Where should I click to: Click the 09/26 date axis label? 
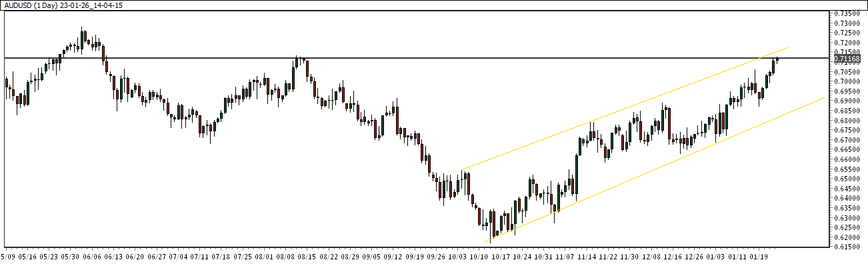(437, 256)
